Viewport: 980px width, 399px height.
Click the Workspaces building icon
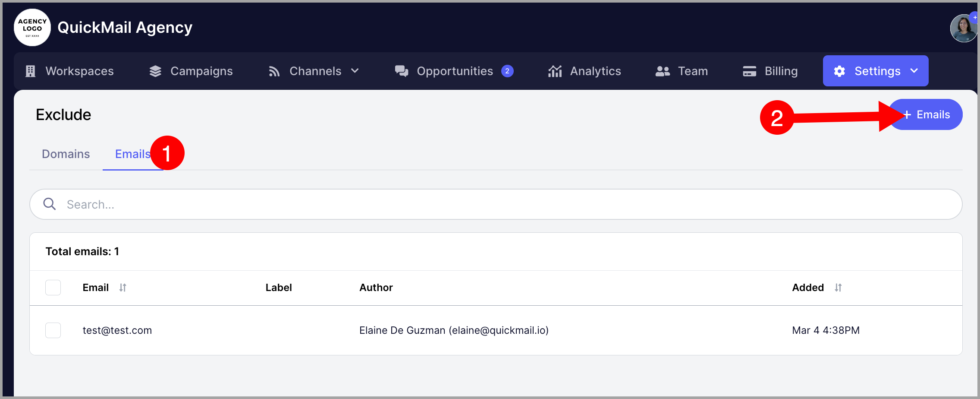pos(31,71)
